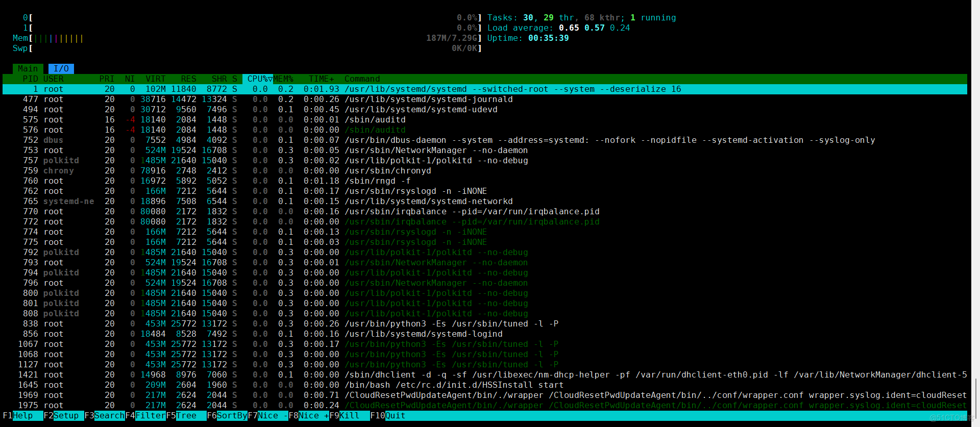Select the irqbalance process, PID 770

point(485,212)
